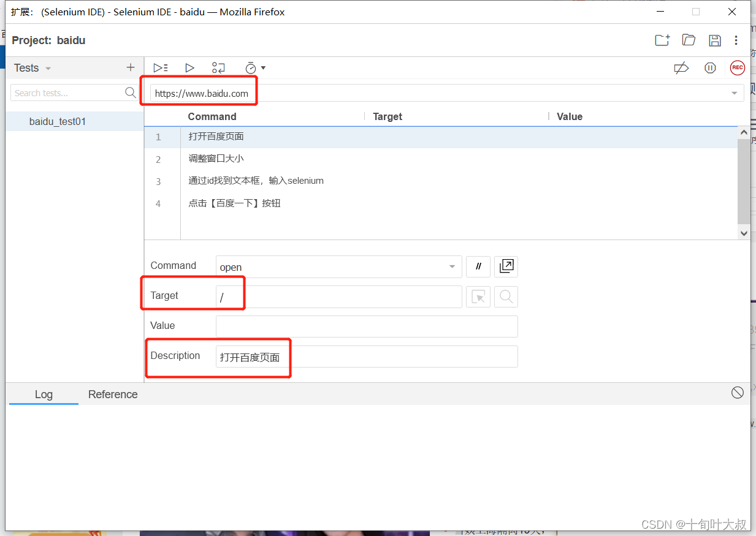Run all tests in the suite
The height and width of the screenshot is (536, 756).
point(161,68)
